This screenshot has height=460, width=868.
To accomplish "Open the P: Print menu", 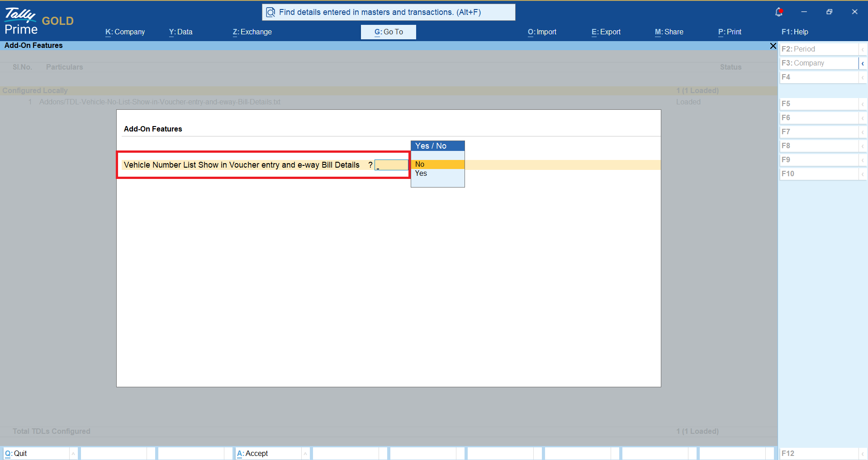I will (x=730, y=32).
